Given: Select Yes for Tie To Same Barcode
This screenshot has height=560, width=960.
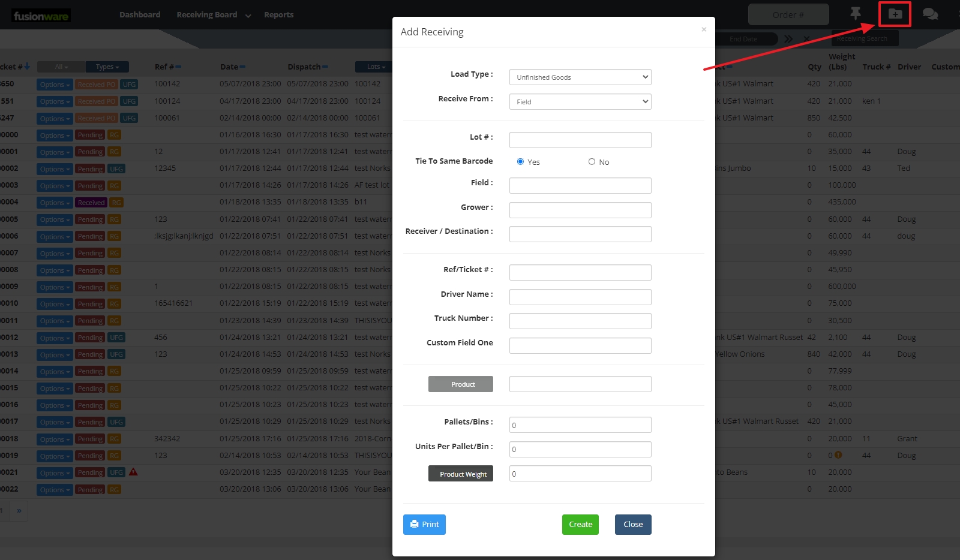Looking at the screenshot, I should pos(520,161).
